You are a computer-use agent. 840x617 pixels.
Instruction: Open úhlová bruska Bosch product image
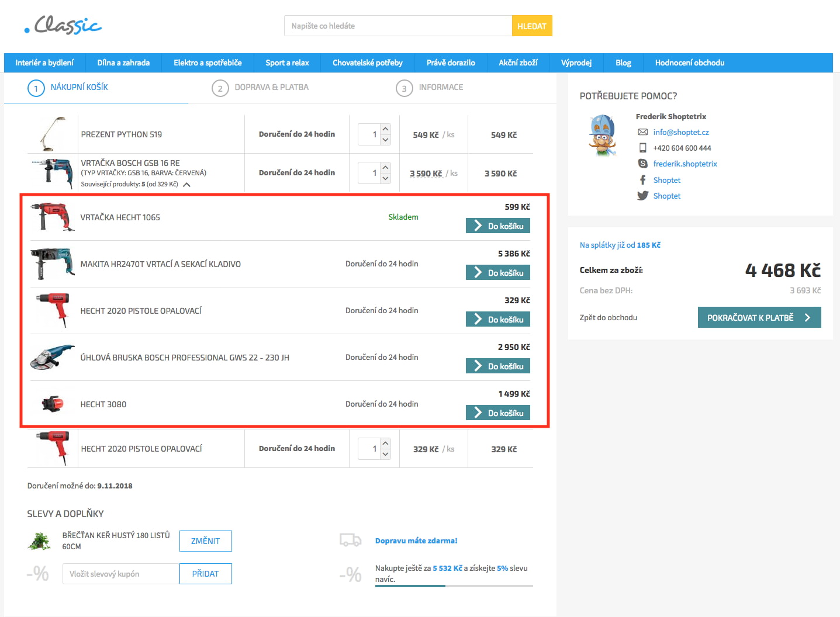click(x=53, y=357)
